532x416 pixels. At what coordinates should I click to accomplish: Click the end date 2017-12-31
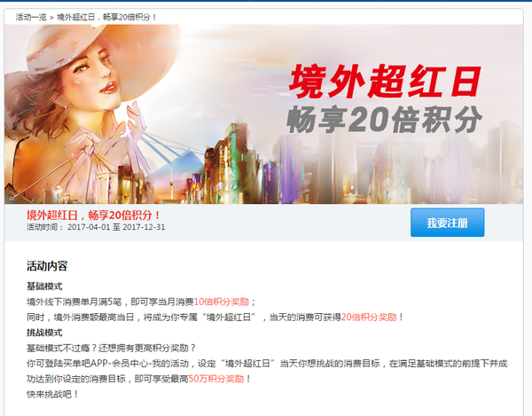144,227
